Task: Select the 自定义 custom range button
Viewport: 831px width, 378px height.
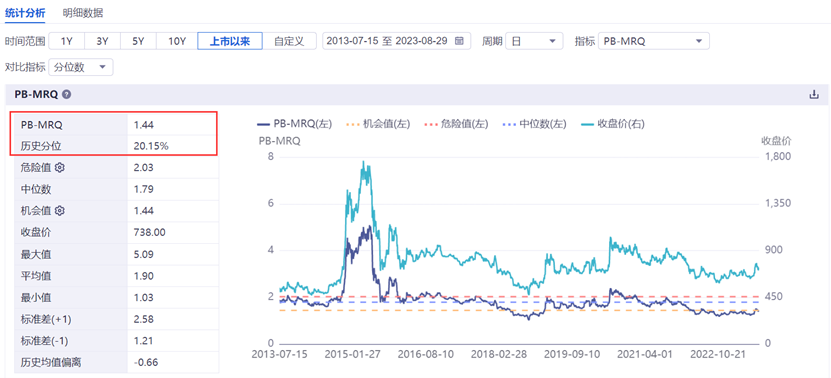Action: (289, 41)
